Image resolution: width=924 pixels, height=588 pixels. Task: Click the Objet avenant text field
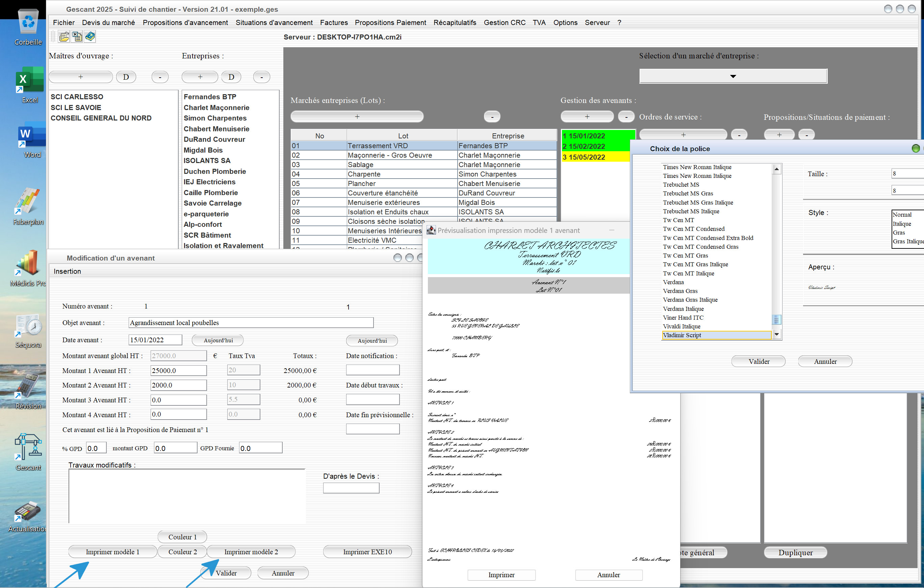251,323
